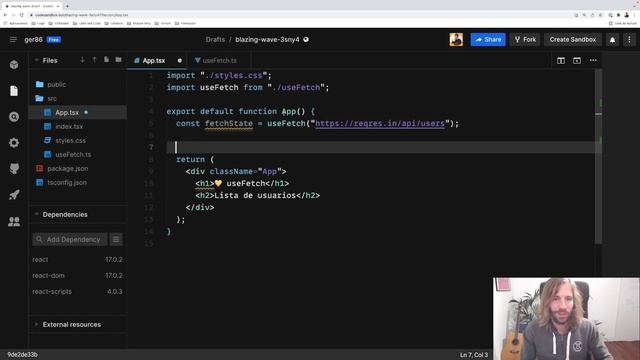
Task: Click the fetchState variable in code
Action: (229, 123)
